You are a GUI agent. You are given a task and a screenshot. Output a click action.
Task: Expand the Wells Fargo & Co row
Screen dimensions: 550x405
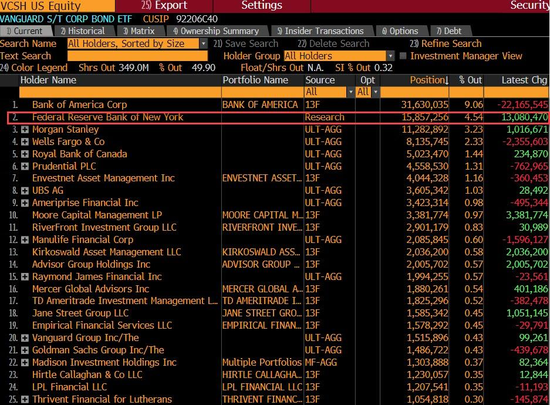click(x=25, y=142)
